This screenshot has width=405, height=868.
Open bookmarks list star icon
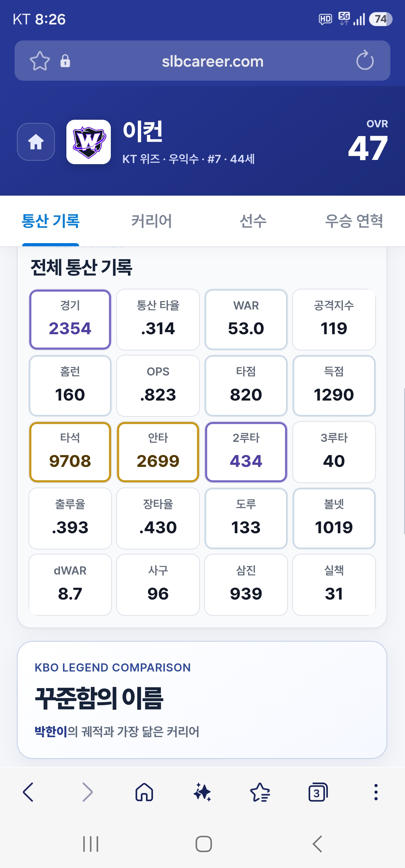(x=260, y=792)
